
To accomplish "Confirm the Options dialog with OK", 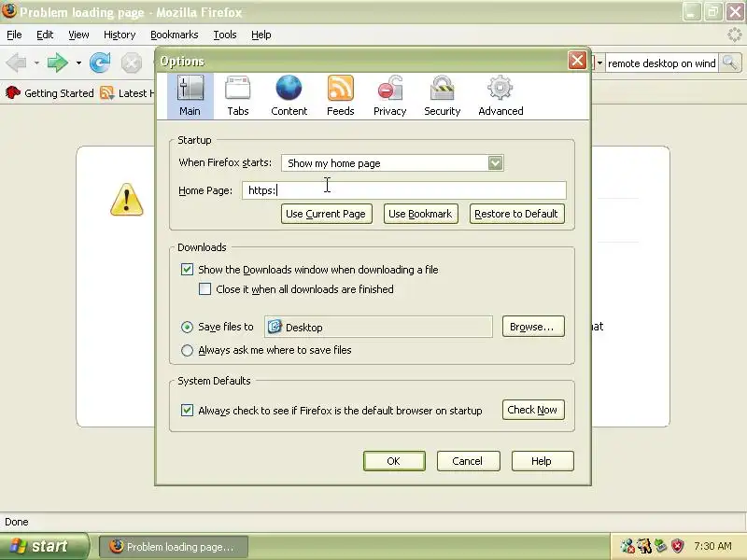I will tap(394, 461).
